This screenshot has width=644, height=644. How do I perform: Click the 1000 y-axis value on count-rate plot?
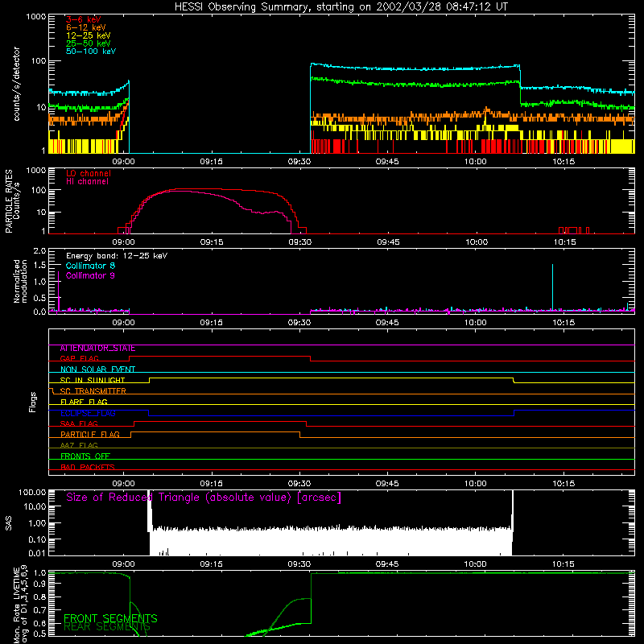point(36,17)
